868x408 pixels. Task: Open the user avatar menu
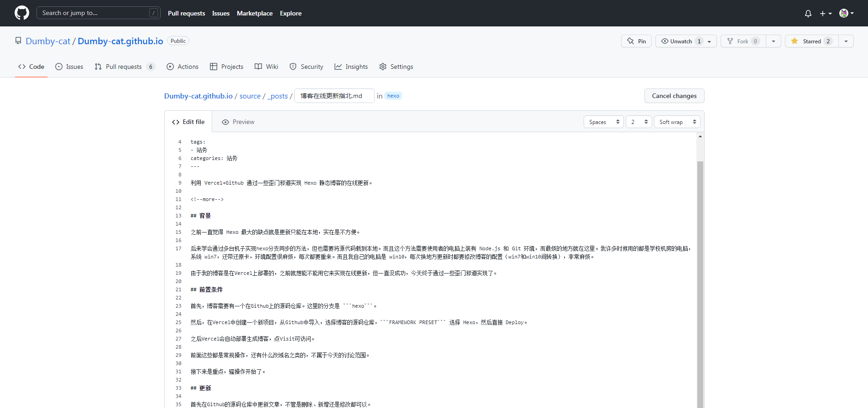pos(847,13)
